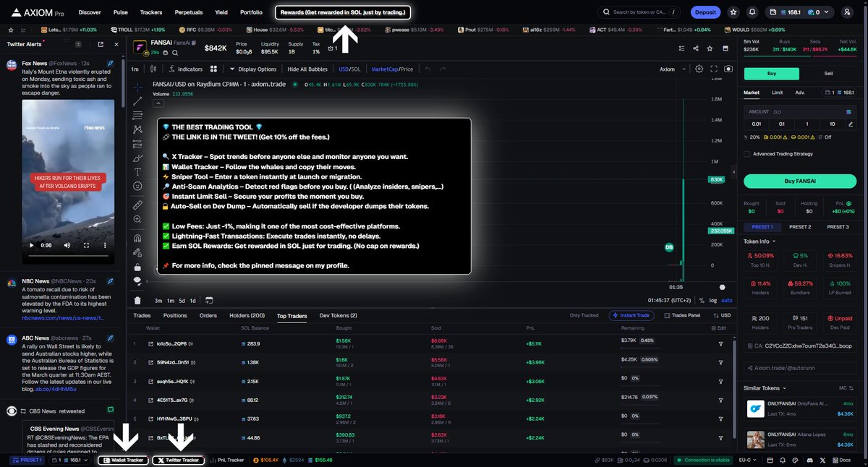Open notifications bell icon
Image resolution: width=868 pixels, height=467 pixels.
(752, 12)
